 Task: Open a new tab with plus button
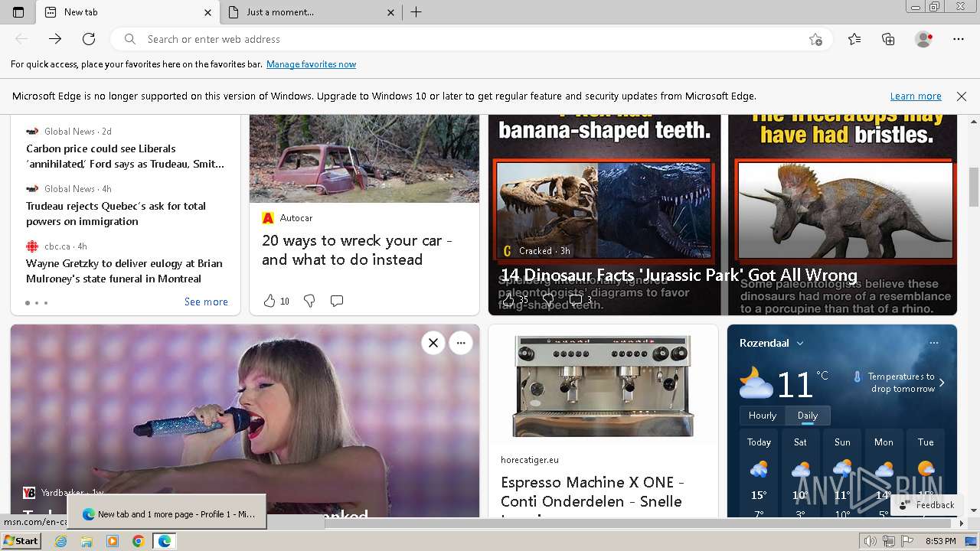pyautogui.click(x=416, y=12)
